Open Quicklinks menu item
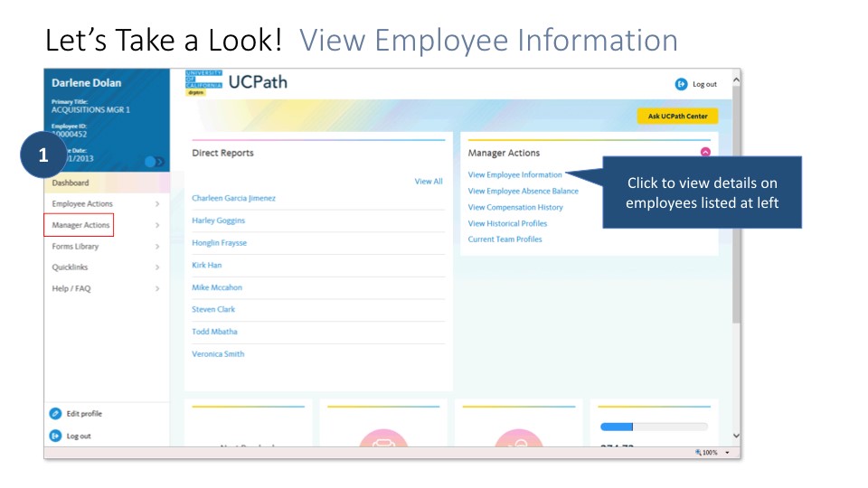The image size is (868, 488). click(x=70, y=267)
